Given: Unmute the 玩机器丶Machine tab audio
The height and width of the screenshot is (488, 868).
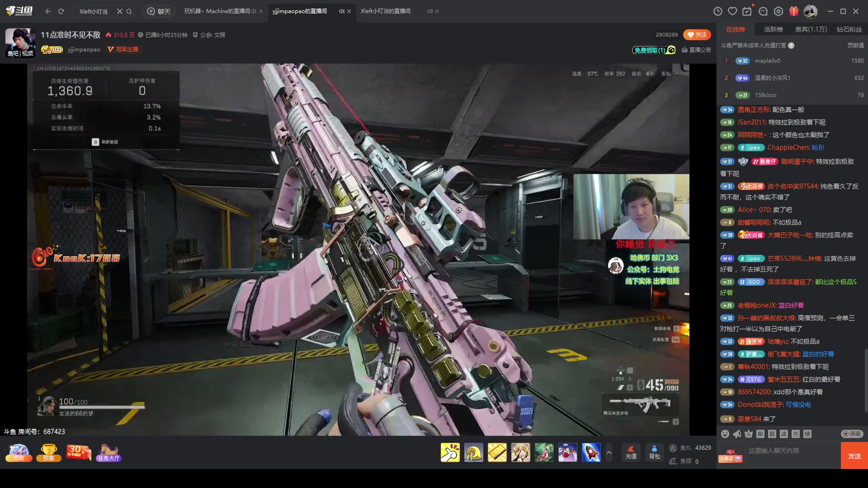Looking at the screenshot, I should (254, 11).
